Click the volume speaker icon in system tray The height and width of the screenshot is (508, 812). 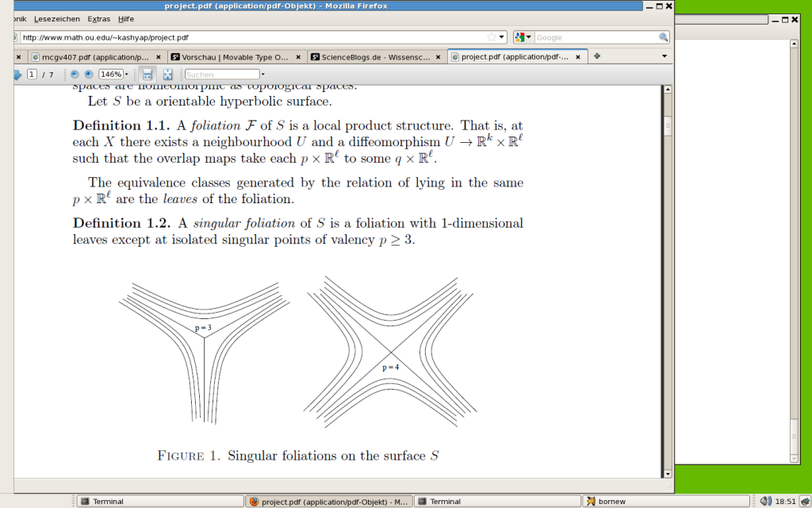click(x=765, y=501)
